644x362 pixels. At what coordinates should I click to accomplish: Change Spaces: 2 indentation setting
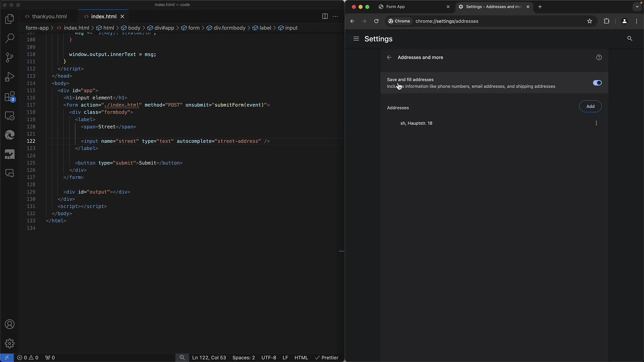coord(244,358)
